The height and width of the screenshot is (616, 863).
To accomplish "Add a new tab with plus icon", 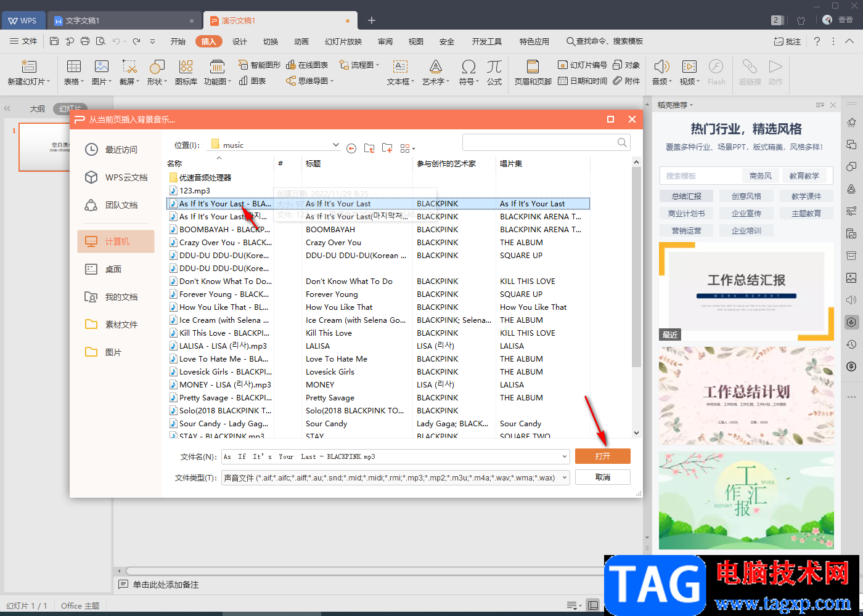I will coord(372,20).
